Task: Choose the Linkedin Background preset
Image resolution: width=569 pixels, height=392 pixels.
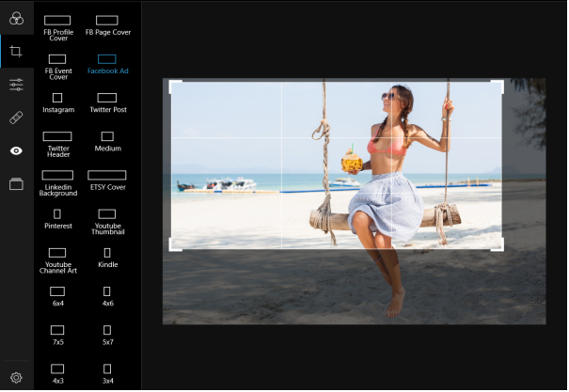Action: [x=57, y=180]
